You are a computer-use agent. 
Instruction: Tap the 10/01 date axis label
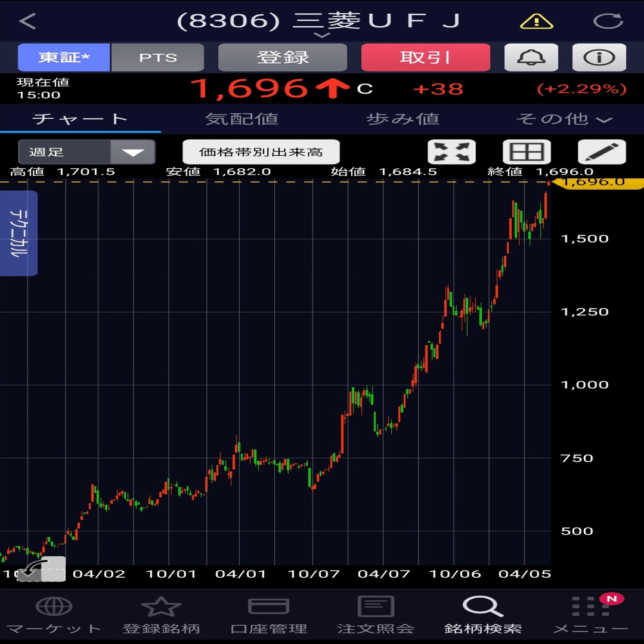pos(171,574)
